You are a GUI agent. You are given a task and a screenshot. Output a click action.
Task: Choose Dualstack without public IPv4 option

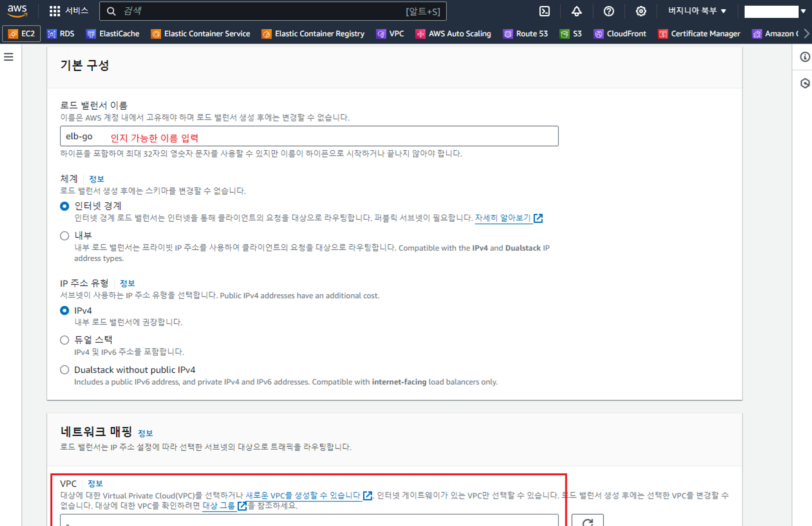point(65,370)
